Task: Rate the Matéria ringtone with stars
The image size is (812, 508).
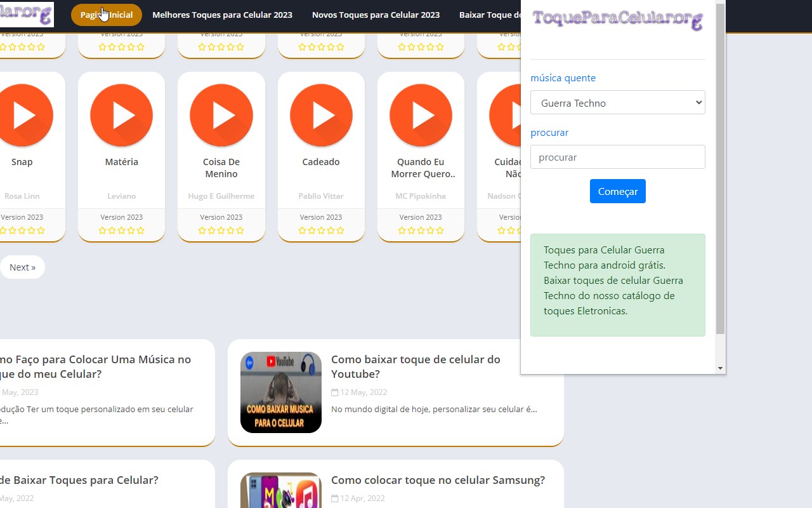Action: coord(122,231)
